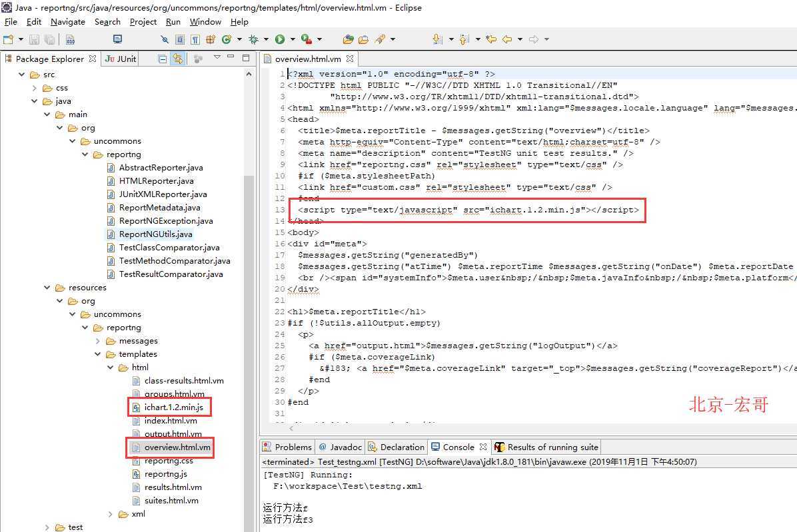Screen dimensions: 797x532
Task: Collapse the resources folder node
Action: pos(47,288)
